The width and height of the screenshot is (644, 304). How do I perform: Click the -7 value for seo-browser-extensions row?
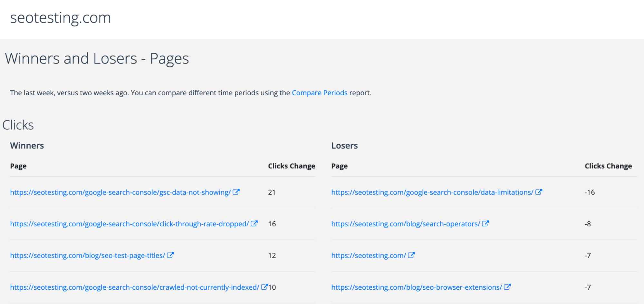point(588,287)
